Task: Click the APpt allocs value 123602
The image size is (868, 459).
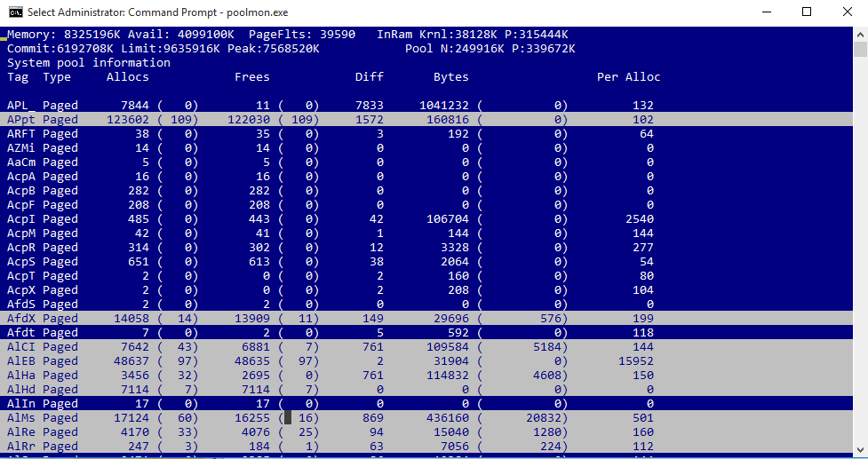Action: [127, 120]
